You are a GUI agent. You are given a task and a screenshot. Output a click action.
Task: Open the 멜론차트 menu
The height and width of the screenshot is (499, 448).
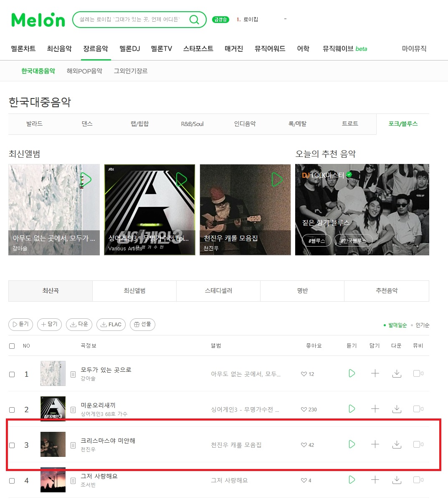pos(23,49)
